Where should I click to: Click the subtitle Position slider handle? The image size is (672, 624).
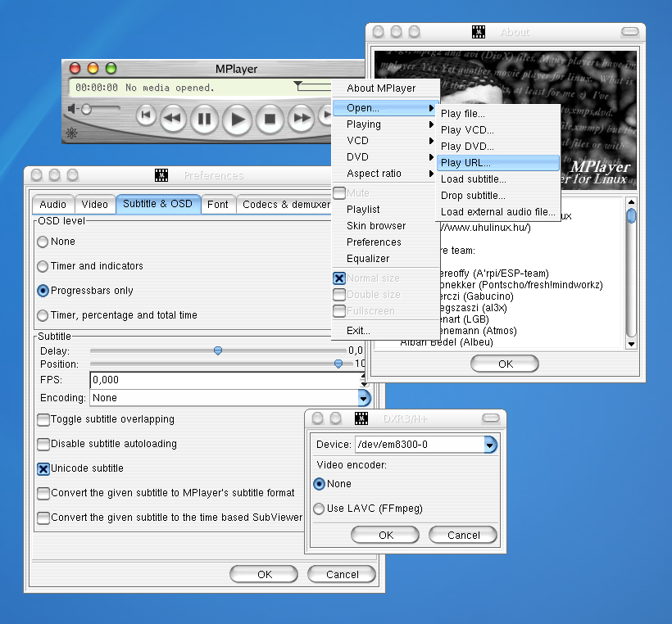coord(338,364)
